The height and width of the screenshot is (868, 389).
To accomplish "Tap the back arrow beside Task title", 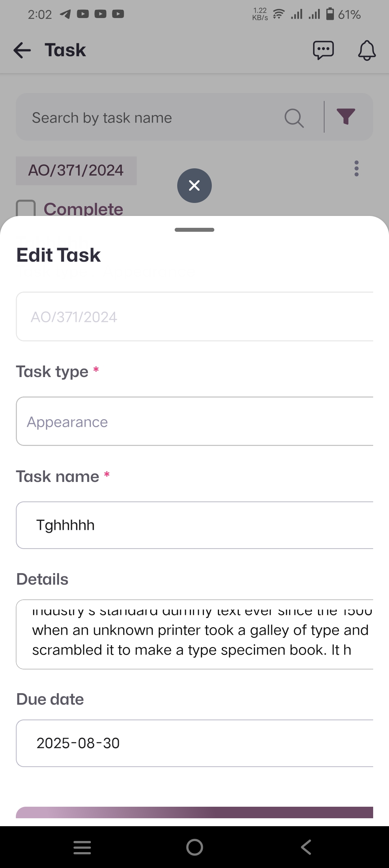I will 22,50.
